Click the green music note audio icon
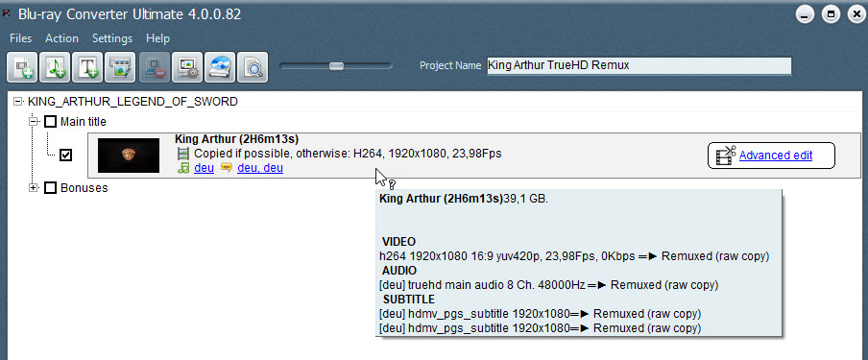Image resolution: width=868 pixels, height=360 pixels. (x=183, y=168)
